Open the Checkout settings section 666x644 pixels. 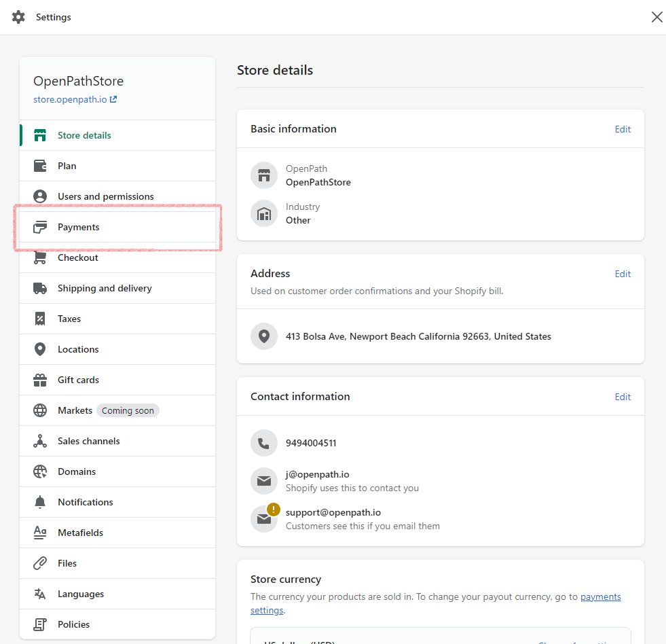point(117,257)
